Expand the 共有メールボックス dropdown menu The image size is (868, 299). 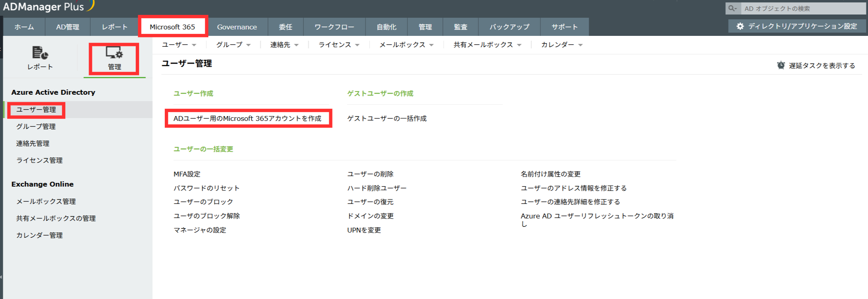point(488,45)
